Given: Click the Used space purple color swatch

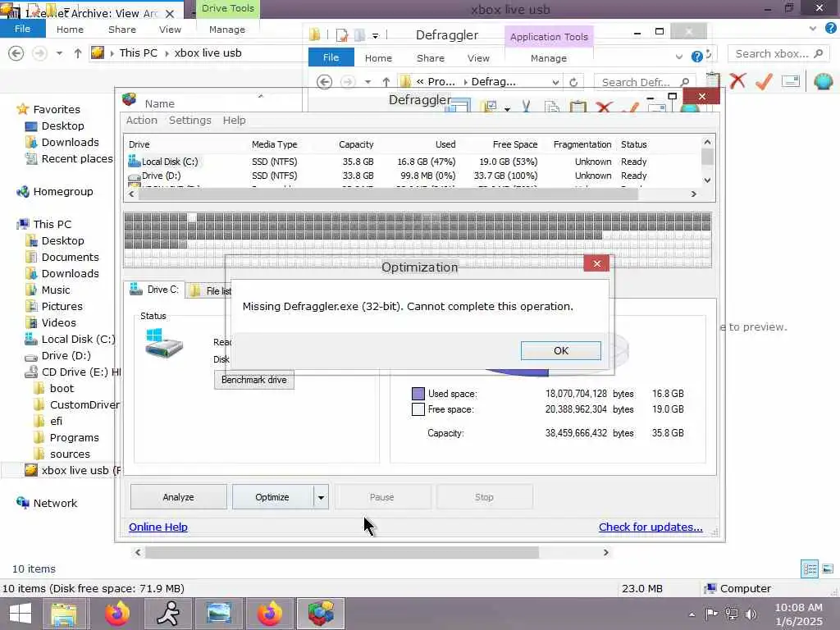Looking at the screenshot, I should pos(418,394).
